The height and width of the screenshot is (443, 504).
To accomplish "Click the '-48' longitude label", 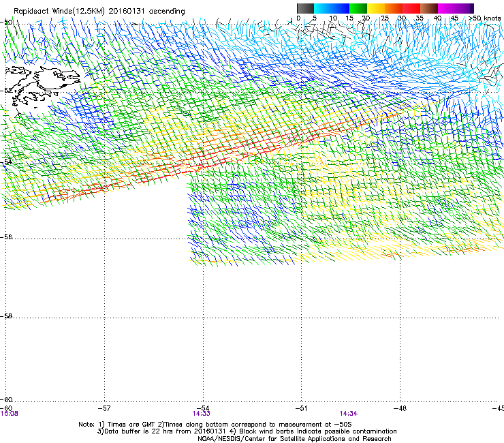I will 400,408.
